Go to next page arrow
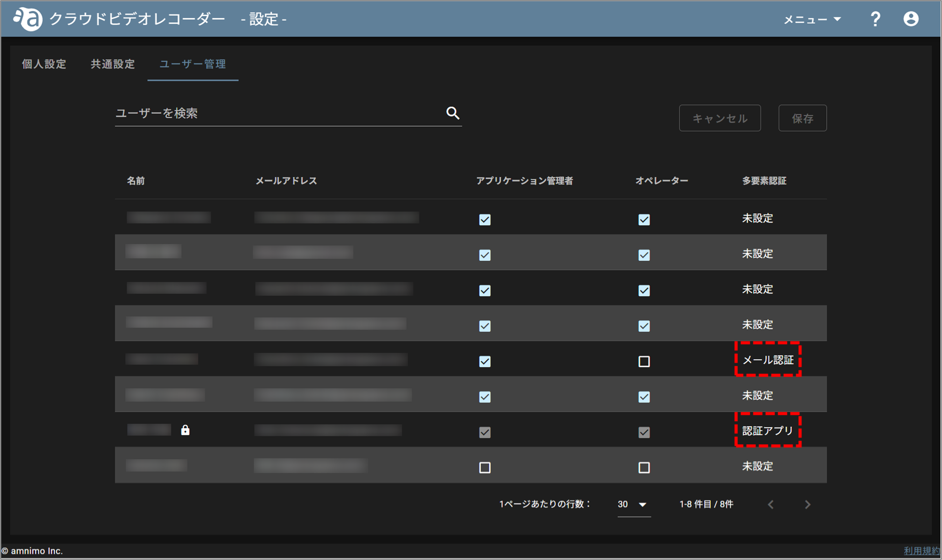Screen dimensions: 942x560 tap(808, 504)
